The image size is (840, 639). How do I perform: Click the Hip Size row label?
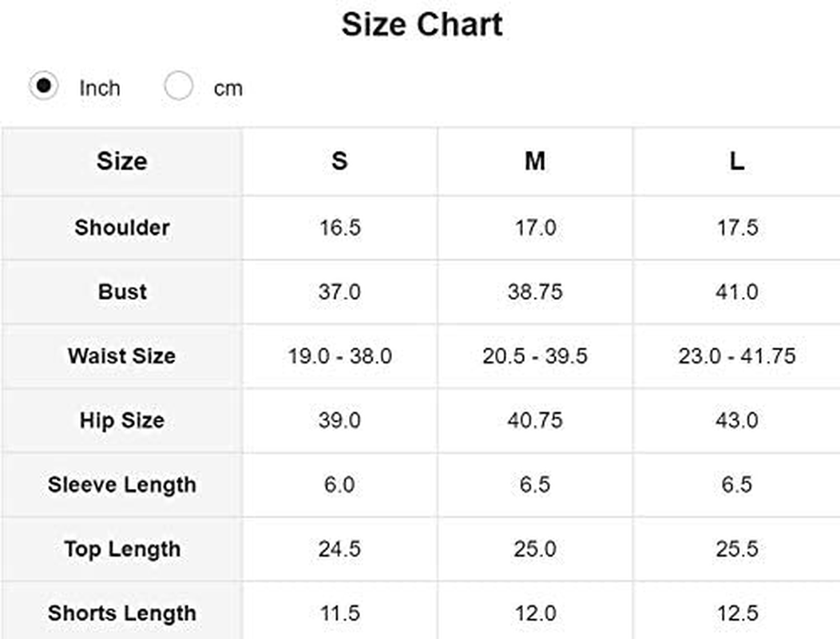coord(121,420)
